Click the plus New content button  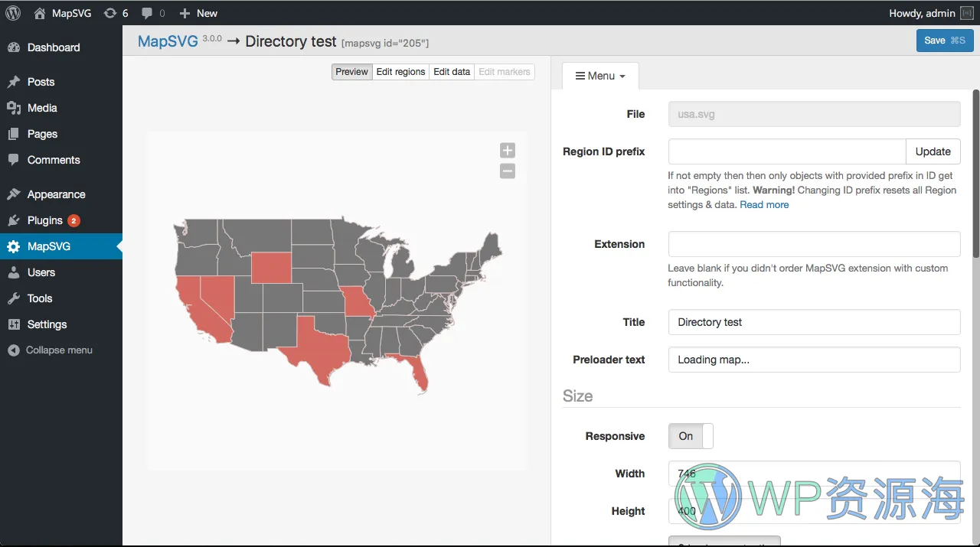(198, 13)
